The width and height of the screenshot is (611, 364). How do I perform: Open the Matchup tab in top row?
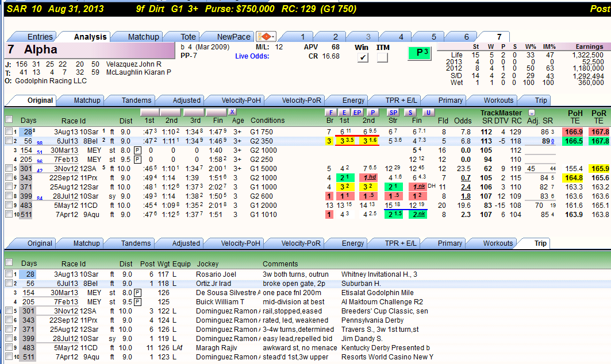tap(143, 37)
